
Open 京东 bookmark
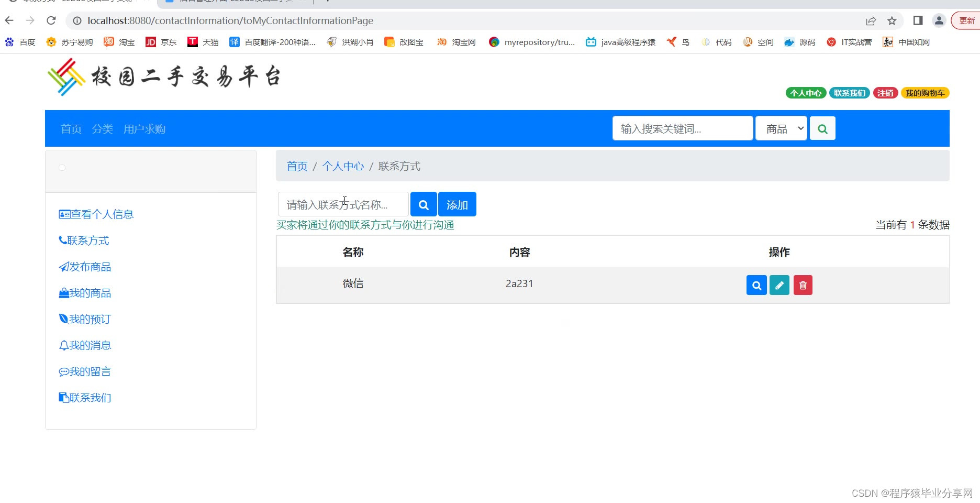click(161, 42)
